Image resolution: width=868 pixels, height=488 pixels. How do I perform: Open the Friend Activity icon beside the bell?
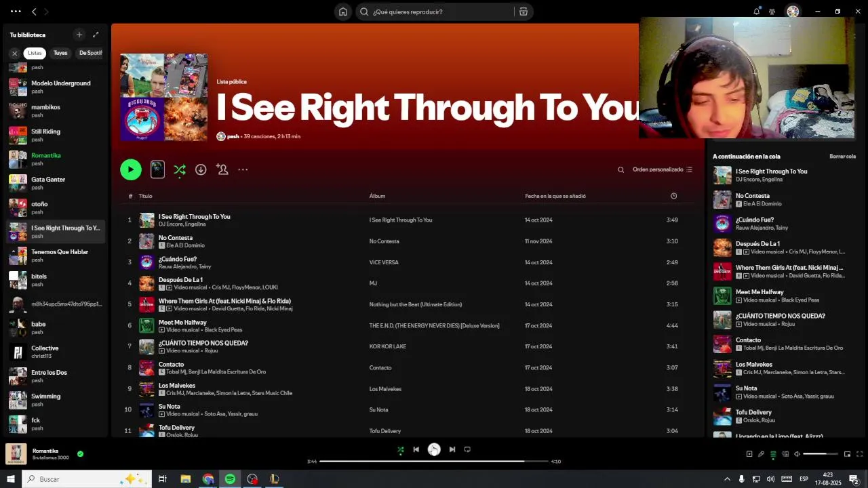[x=772, y=12]
